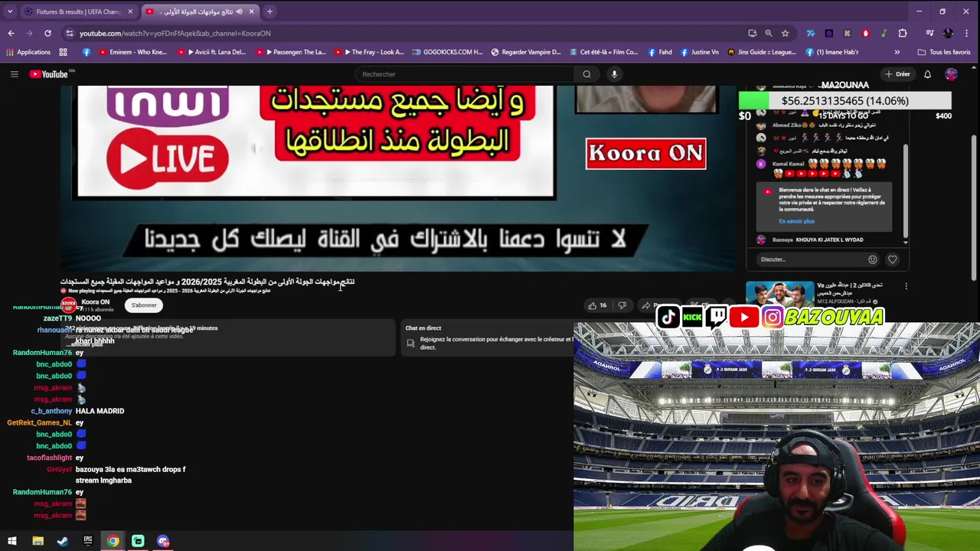Go to the YouTube home logo

[x=49, y=74]
